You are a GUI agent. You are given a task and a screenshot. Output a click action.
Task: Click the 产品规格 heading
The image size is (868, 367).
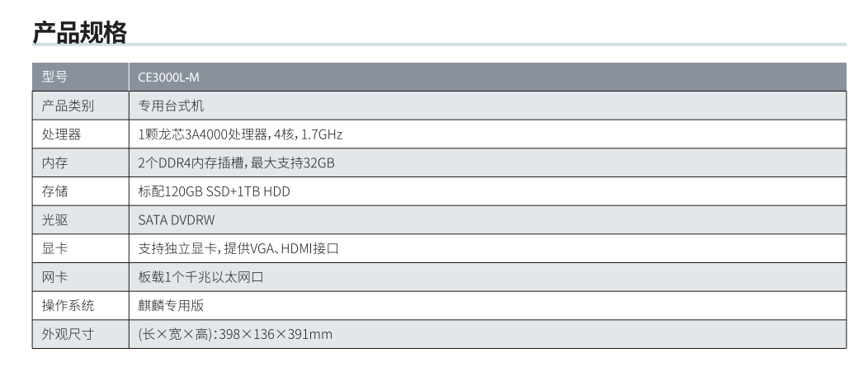click(80, 32)
